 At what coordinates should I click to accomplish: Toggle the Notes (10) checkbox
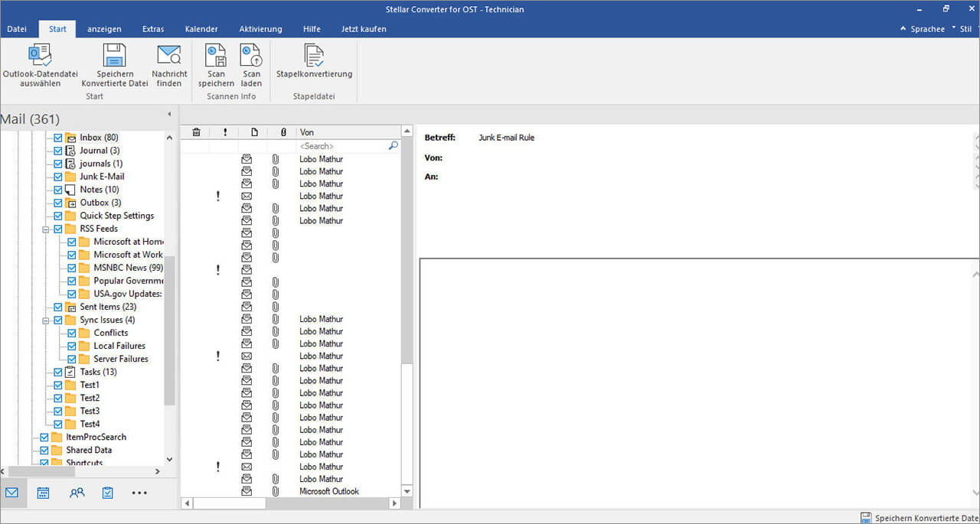[x=57, y=190]
